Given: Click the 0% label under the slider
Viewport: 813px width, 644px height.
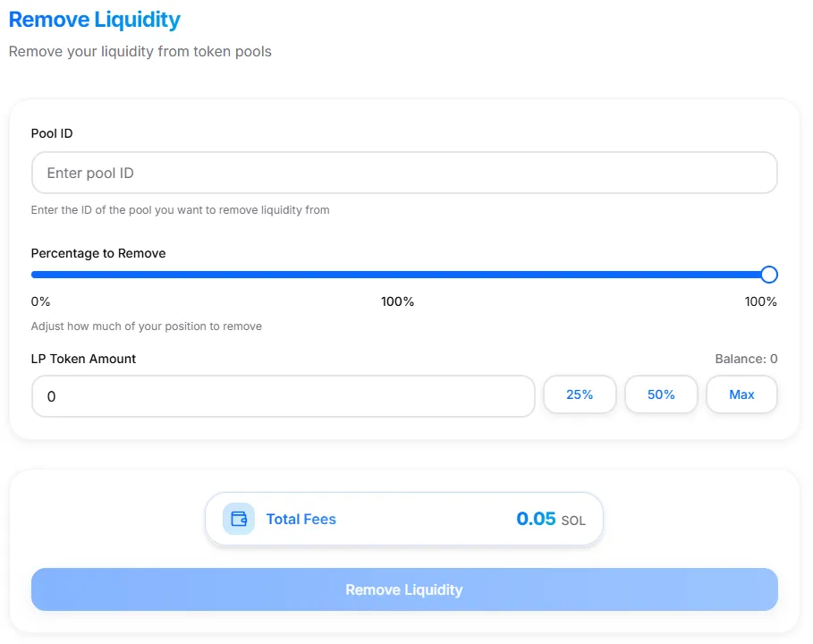Looking at the screenshot, I should (40, 301).
